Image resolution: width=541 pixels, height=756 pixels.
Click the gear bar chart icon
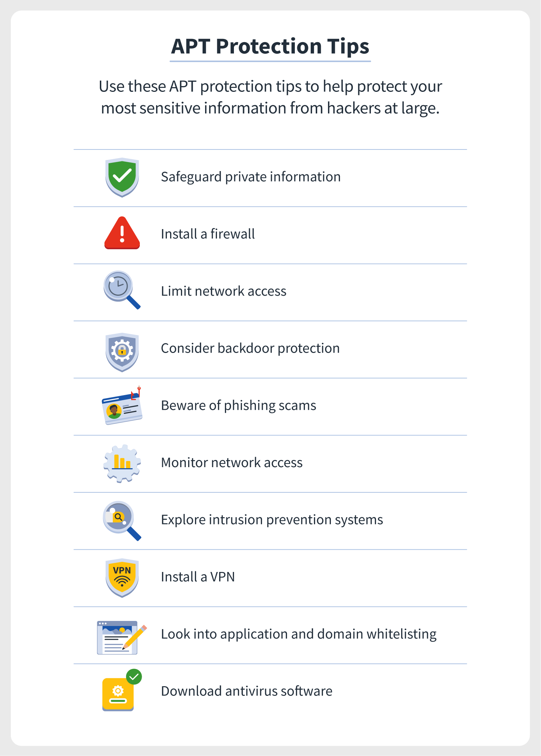(122, 464)
